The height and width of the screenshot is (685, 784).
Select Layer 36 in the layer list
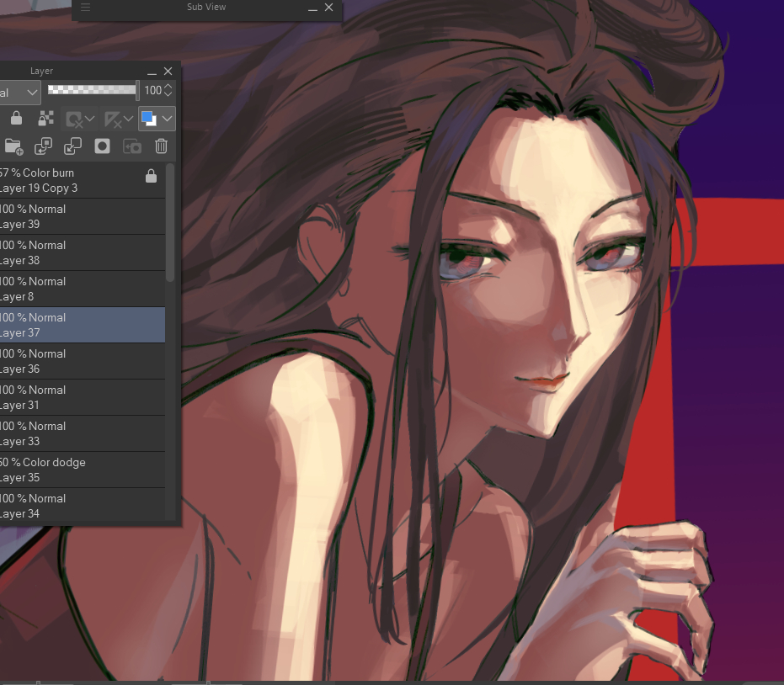click(x=76, y=361)
